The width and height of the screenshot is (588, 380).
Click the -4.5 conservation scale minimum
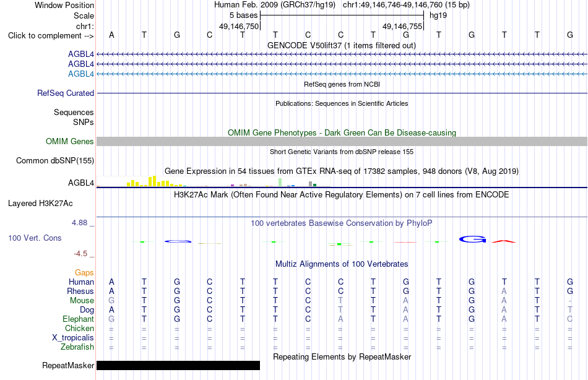[80, 254]
